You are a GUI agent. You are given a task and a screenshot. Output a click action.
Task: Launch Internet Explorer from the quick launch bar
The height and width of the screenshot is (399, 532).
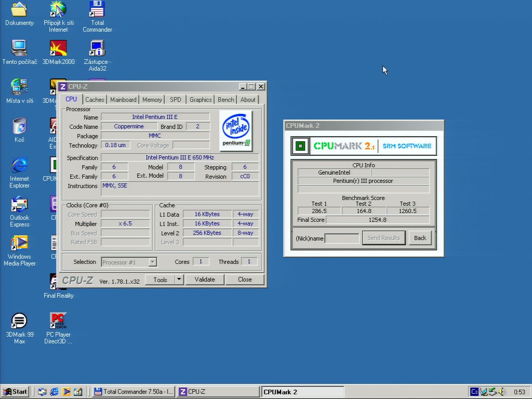click(x=54, y=392)
